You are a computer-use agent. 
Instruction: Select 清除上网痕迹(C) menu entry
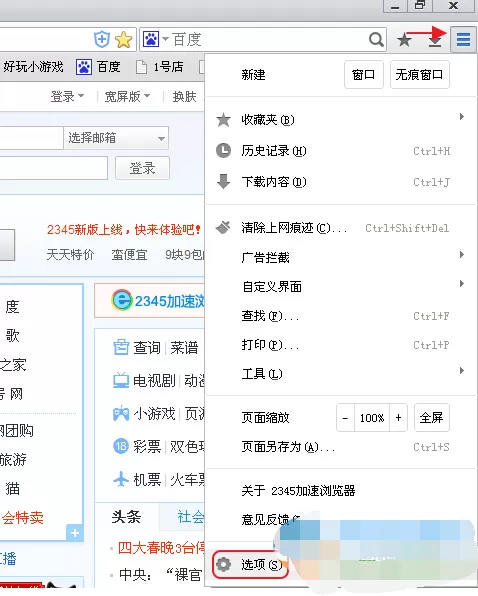tap(341, 228)
